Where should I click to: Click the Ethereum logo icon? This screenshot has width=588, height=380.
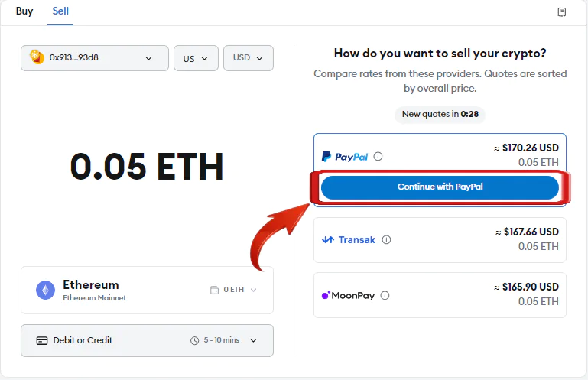coord(45,290)
